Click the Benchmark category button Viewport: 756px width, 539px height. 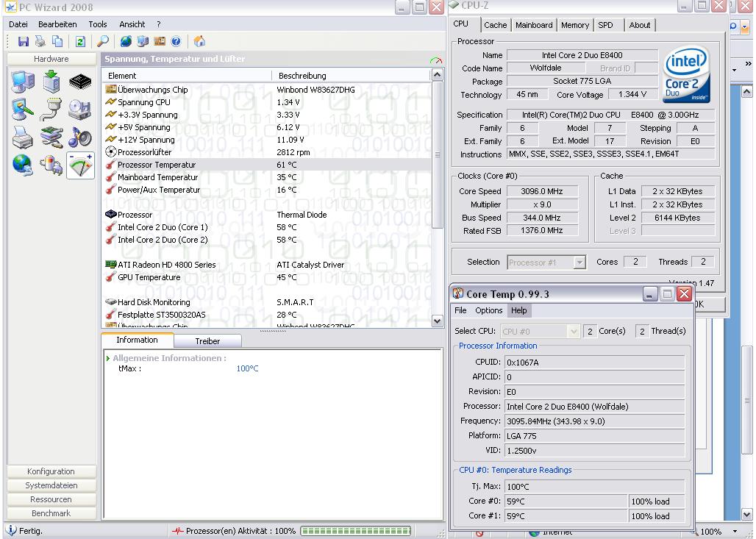pyautogui.click(x=51, y=513)
